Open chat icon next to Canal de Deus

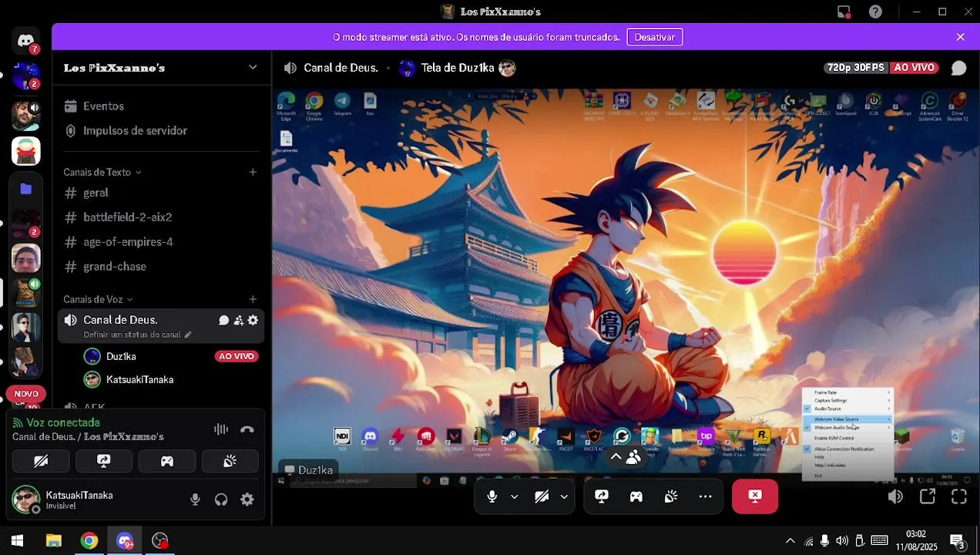coord(223,320)
